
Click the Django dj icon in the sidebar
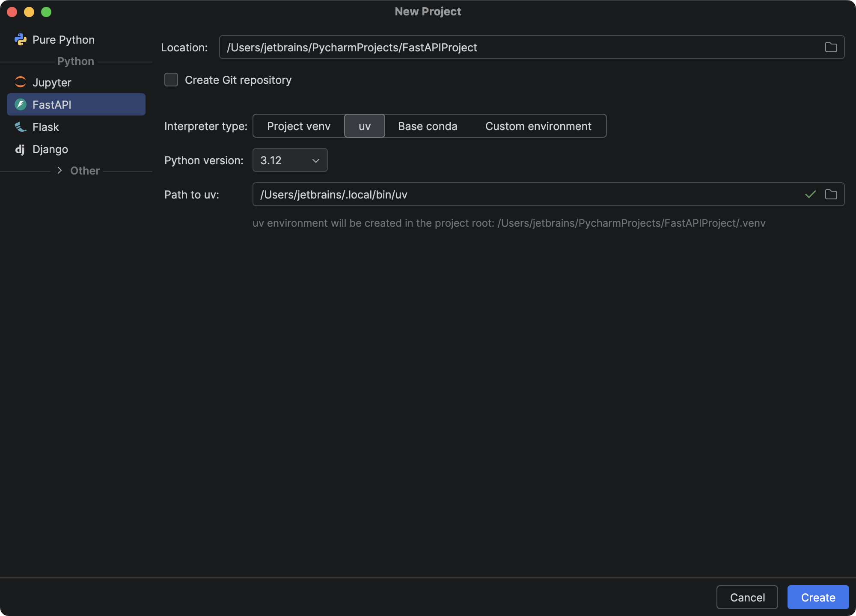[21, 149]
